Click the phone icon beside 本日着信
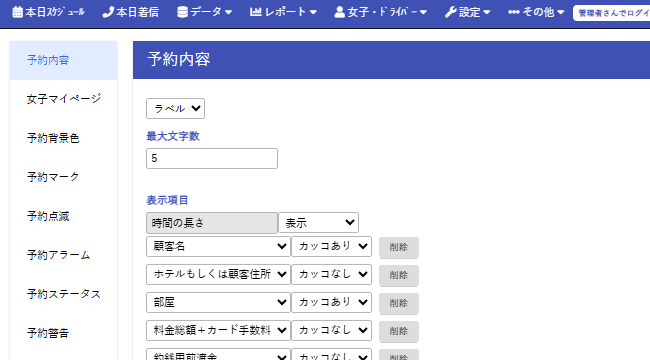Image resolution: width=650 pixels, height=360 pixels. [x=108, y=12]
